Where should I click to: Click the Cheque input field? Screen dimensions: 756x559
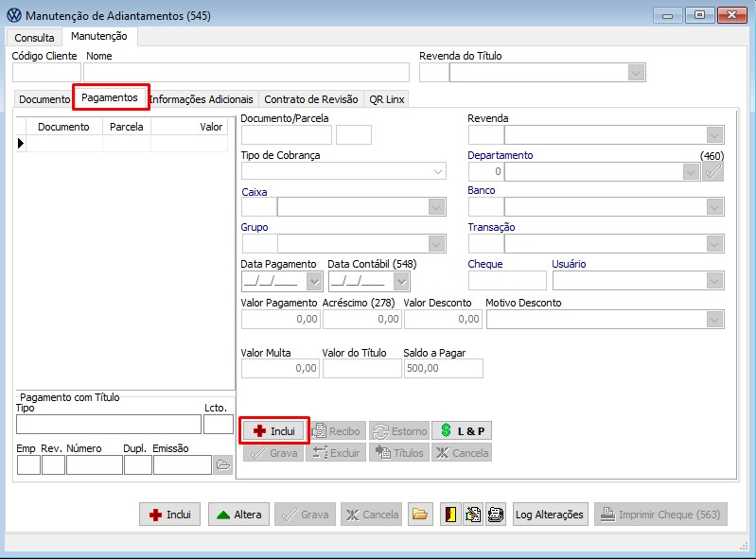(x=507, y=281)
